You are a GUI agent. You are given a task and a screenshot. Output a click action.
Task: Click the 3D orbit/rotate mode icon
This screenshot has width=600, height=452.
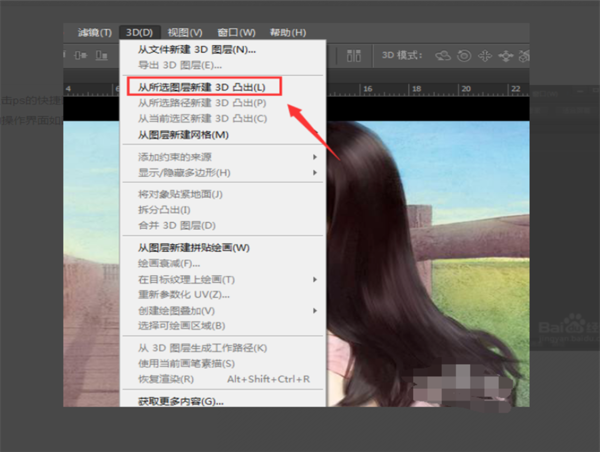443,56
